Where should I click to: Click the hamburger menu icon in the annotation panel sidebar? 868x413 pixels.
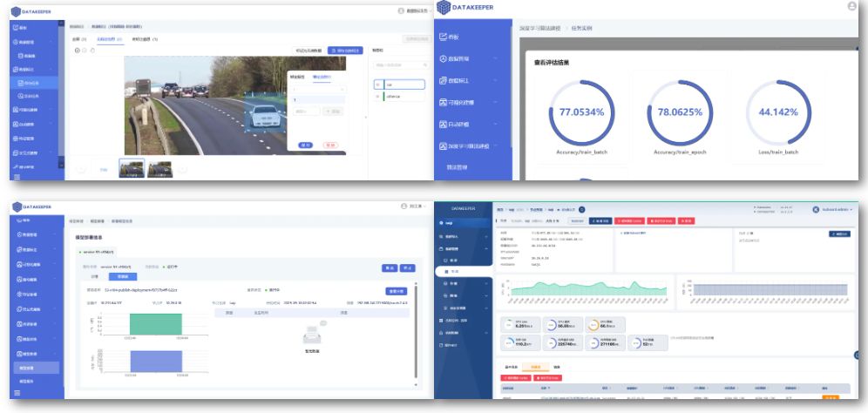[17, 177]
